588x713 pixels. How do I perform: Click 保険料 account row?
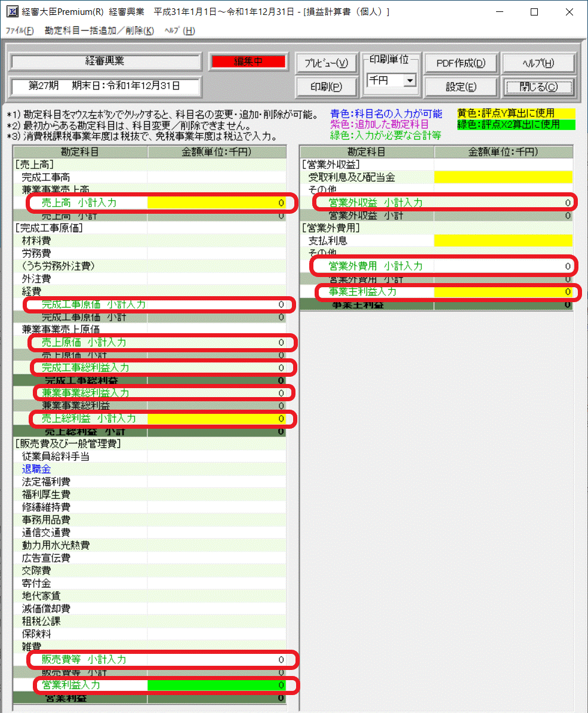click(149, 634)
